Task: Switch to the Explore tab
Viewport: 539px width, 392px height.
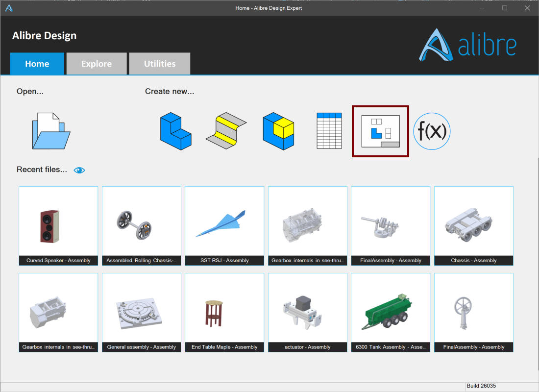Action: click(x=97, y=64)
